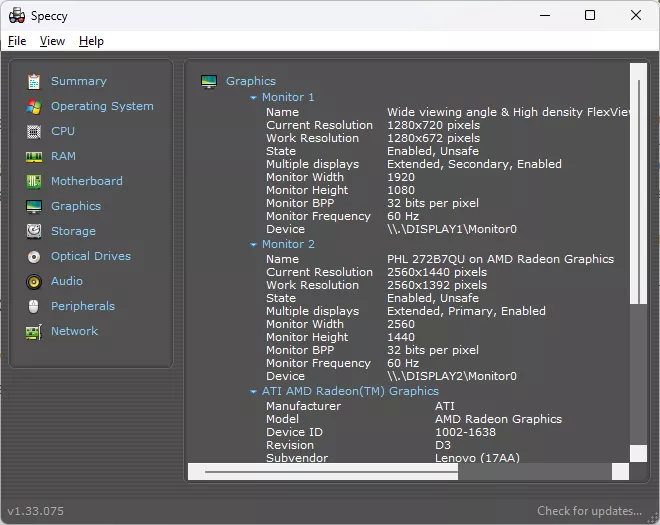Click the Summary clipboard icon in sidebar

[x=34, y=82]
